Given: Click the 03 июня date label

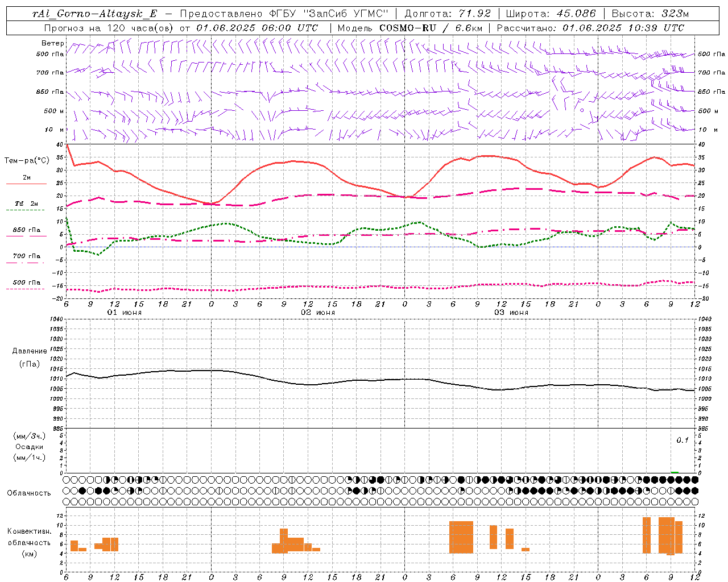Looking at the screenshot, I should [511, 313].
